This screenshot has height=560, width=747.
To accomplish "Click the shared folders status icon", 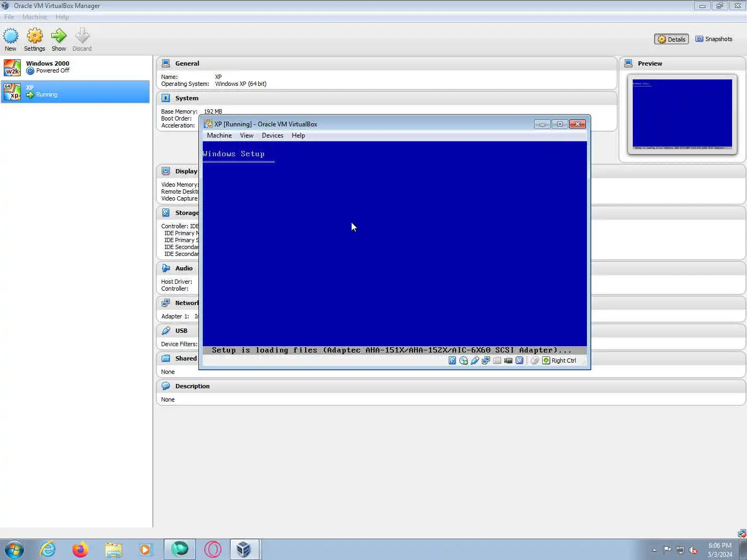I will (x=497, y=361).
